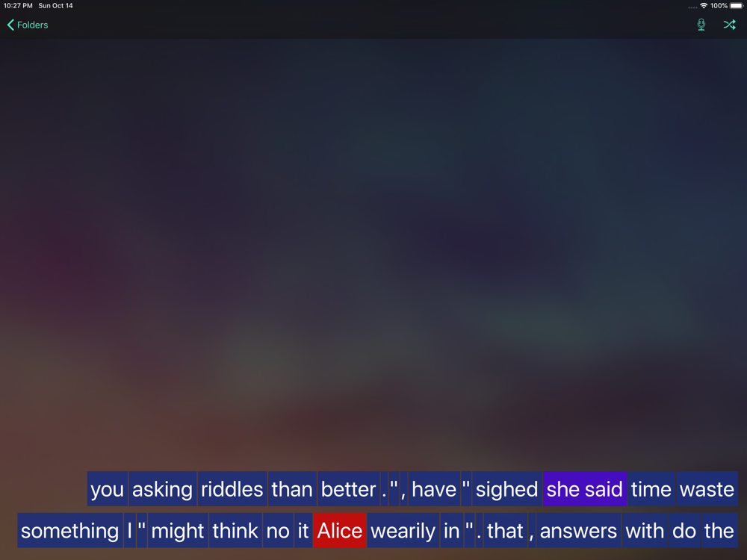
Task: Tap the 'something' word tile
Action: tap(70, 530)
